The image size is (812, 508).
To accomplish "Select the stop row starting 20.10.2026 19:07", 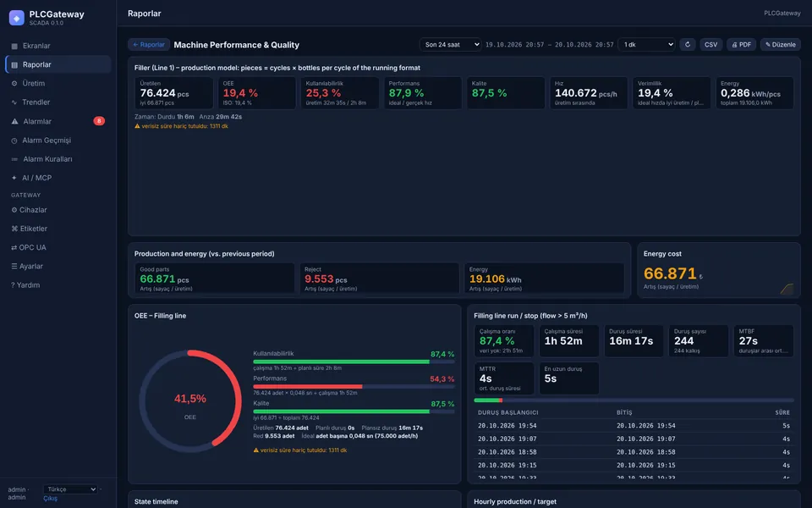I will click(x=634, y=439).
